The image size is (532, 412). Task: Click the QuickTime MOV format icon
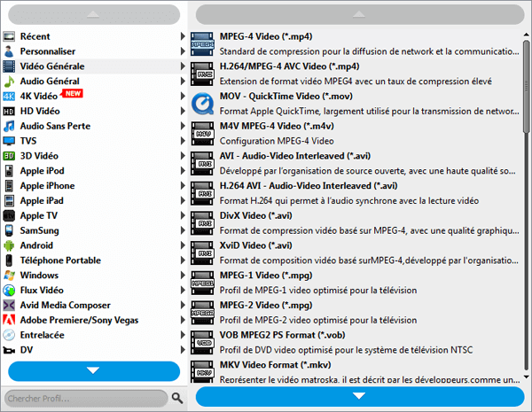click(x=202, y=105)
